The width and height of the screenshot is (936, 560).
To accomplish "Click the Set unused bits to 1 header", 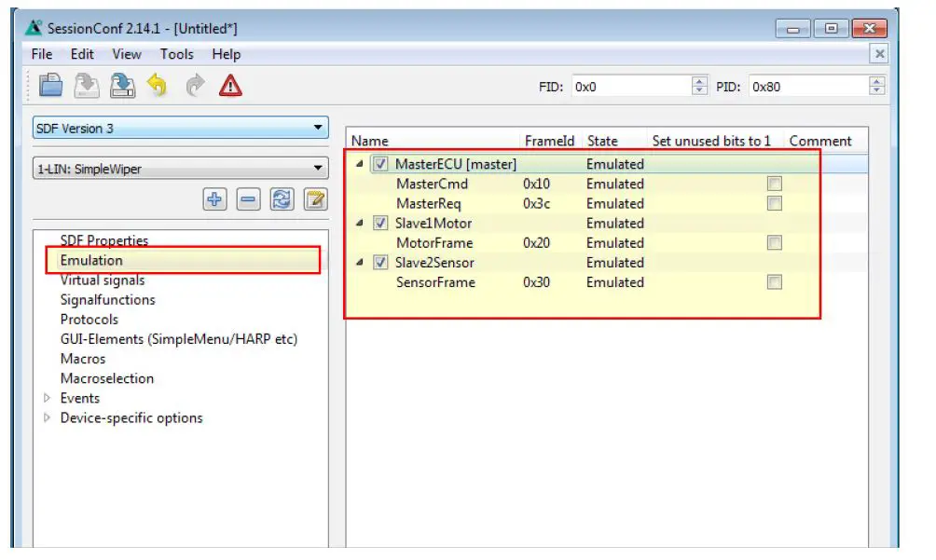I will point(711,141).
